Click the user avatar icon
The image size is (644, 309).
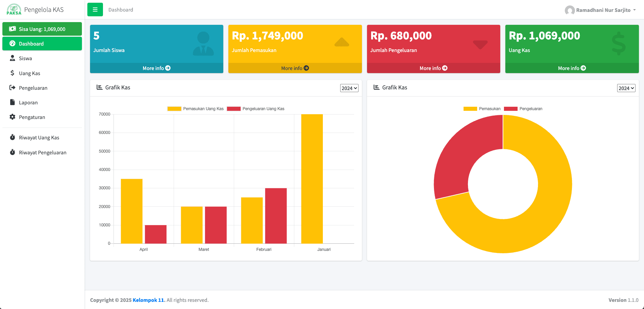point(570,10)
